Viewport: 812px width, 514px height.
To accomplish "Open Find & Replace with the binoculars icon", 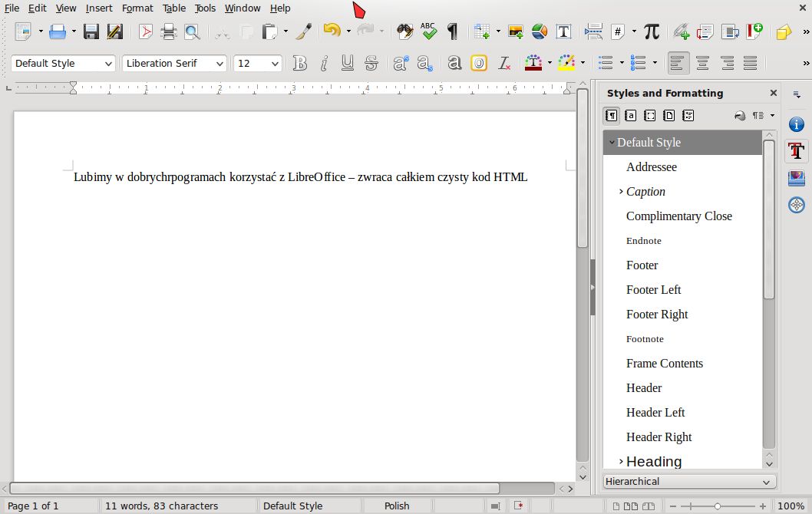I will coord(405,32).
